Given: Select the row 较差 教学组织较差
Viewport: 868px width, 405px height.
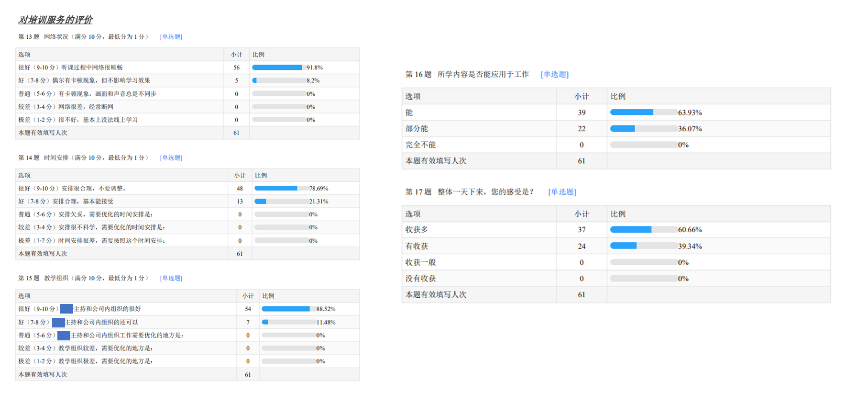Looking at the screenshot, I should 187,348.
